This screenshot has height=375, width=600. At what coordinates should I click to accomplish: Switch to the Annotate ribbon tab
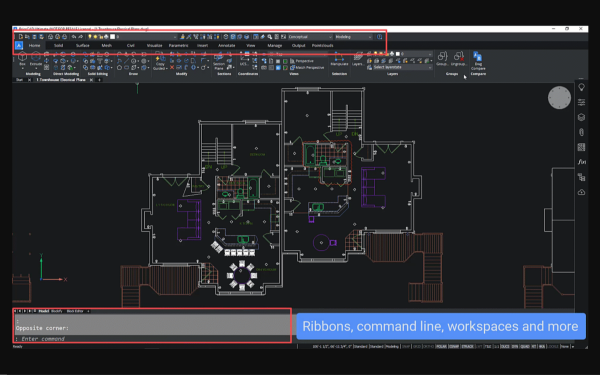pos(227,46)
